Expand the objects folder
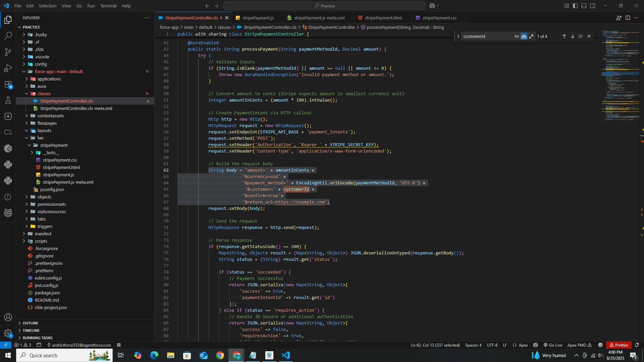This screenshot has height=362, width=644. [44, 197]
